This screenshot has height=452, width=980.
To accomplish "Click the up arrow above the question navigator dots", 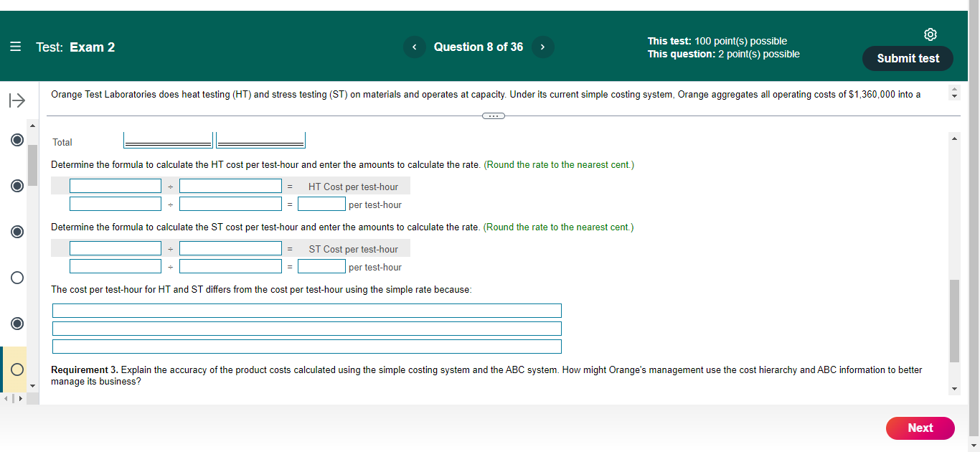I will tap(32, 125).
